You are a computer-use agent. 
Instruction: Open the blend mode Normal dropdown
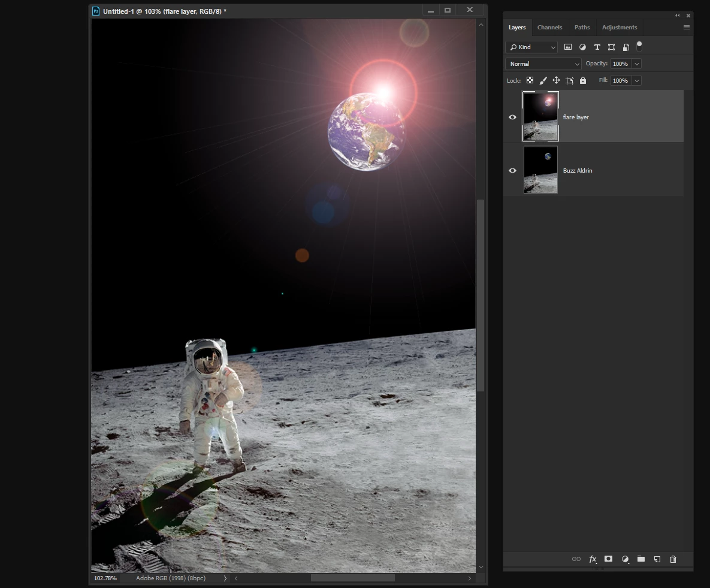click(x=543, y=64)
